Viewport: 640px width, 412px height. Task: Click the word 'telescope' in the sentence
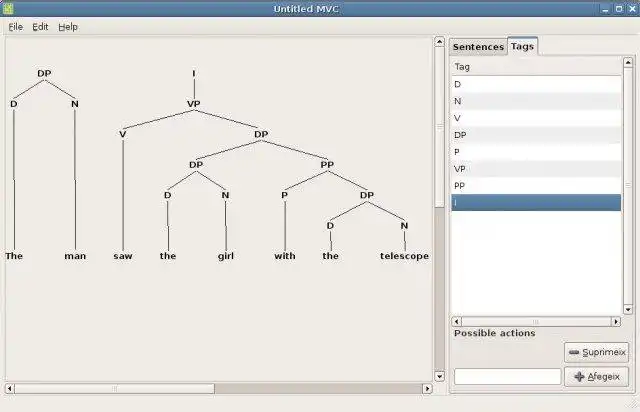pyautogui.click(x=404, y=256)
